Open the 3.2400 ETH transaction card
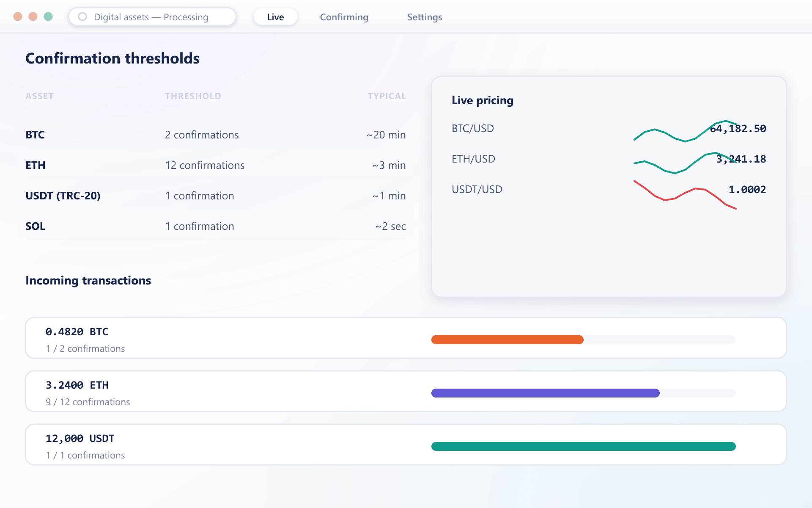Screen dimensions: 812x508 406,391
